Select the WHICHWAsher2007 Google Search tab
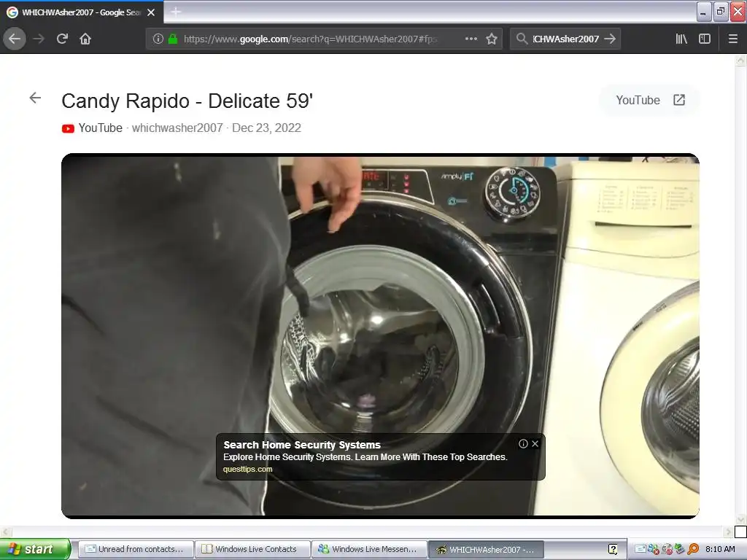Screen dimensions: 747x560 click(81, 12)
